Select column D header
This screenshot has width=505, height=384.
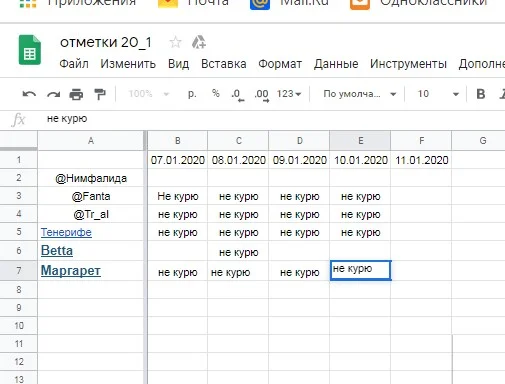click(x=300, y=141)
